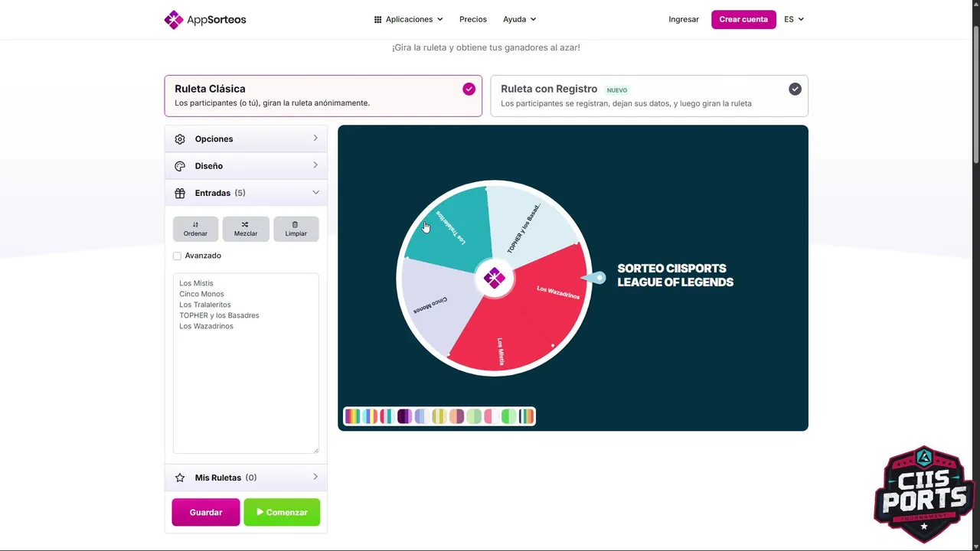Click the Los Mistis entry line
Image resolution: width=980 pixels, height=551 pixels.
(196, 283)
